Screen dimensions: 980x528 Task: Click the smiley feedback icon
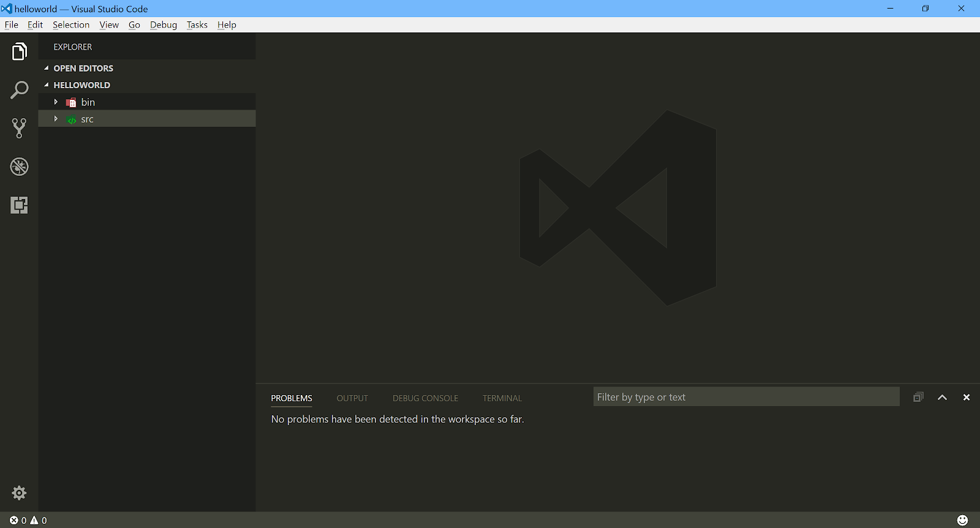click(x=962, y=520)
